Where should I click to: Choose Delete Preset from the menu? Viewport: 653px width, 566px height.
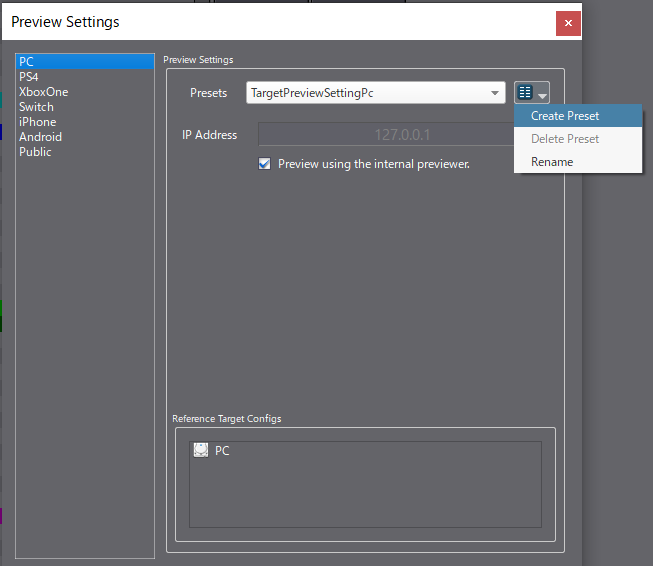coord(578,139)
